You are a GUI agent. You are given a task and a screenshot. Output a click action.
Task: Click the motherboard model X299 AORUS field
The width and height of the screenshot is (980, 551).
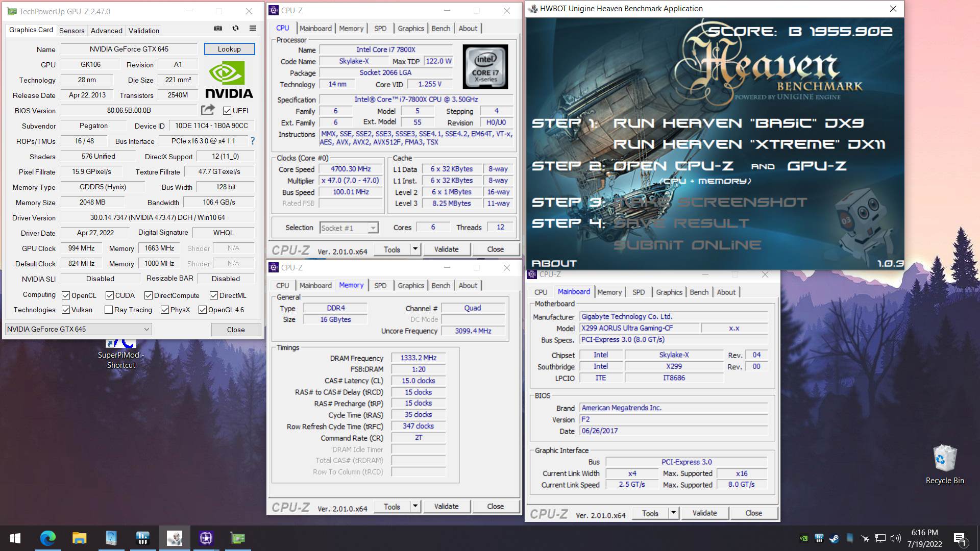point(639,328)
